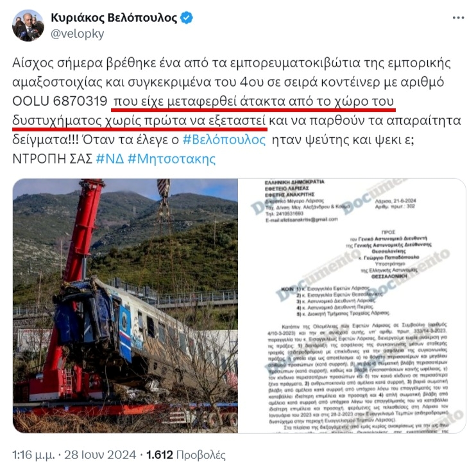
Task: Open the three-dot more options menu
Action: click(458, 18)
